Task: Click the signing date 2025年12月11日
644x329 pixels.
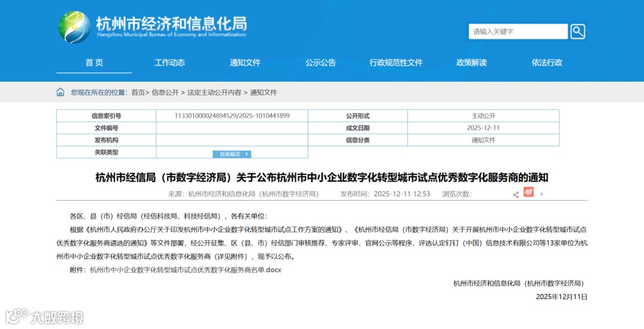Action: pyautogui.click(x=562, y=297)
